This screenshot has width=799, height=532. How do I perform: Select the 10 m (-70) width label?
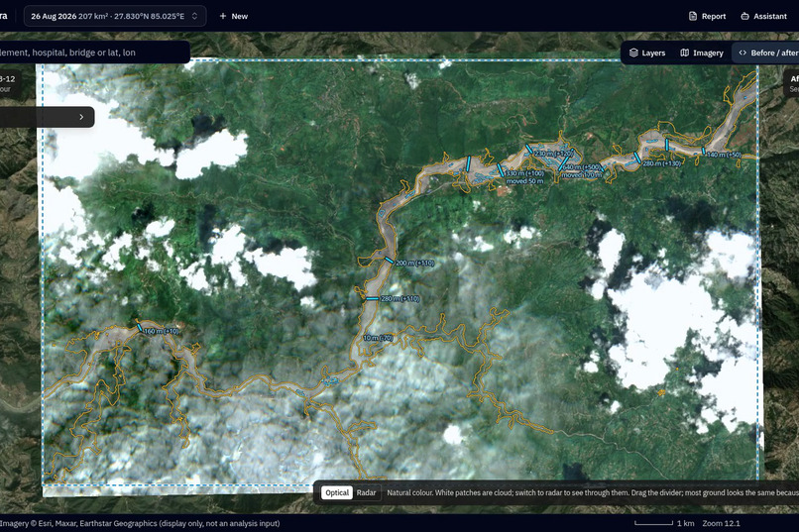[378, 338]
